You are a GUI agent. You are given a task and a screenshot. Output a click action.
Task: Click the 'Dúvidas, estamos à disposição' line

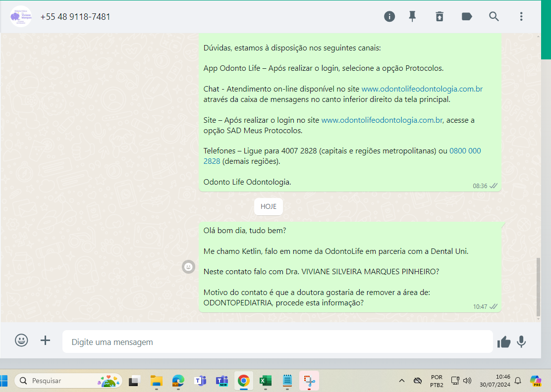point(292,48)
